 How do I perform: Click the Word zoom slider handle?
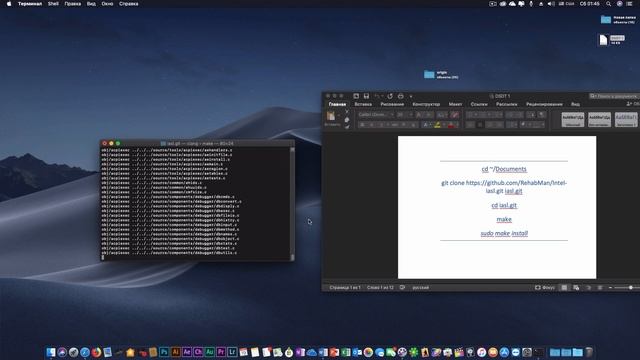(631, 287)
